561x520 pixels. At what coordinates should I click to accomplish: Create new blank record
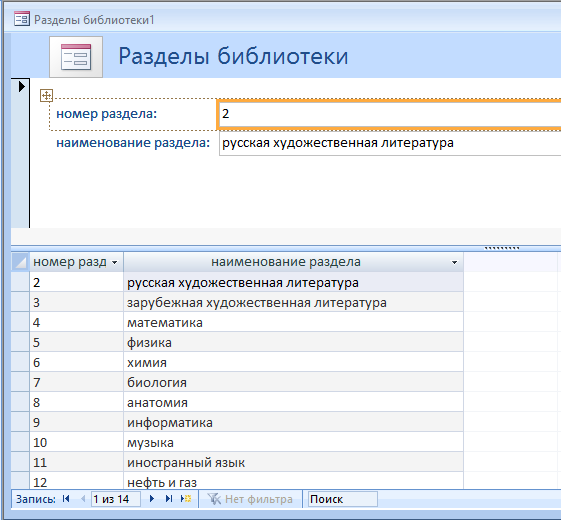tap(186, 499)
